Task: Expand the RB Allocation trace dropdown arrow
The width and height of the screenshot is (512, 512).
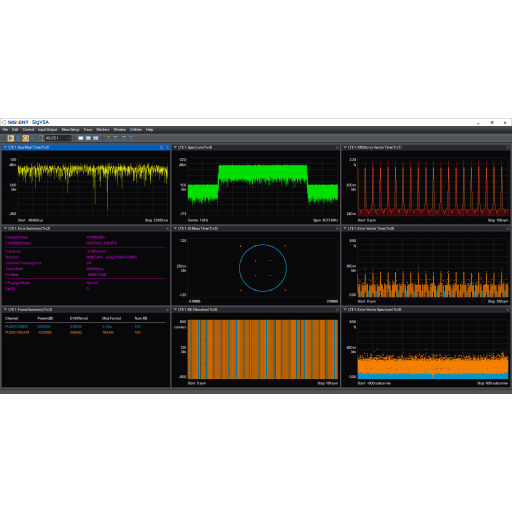Action: 175,310
